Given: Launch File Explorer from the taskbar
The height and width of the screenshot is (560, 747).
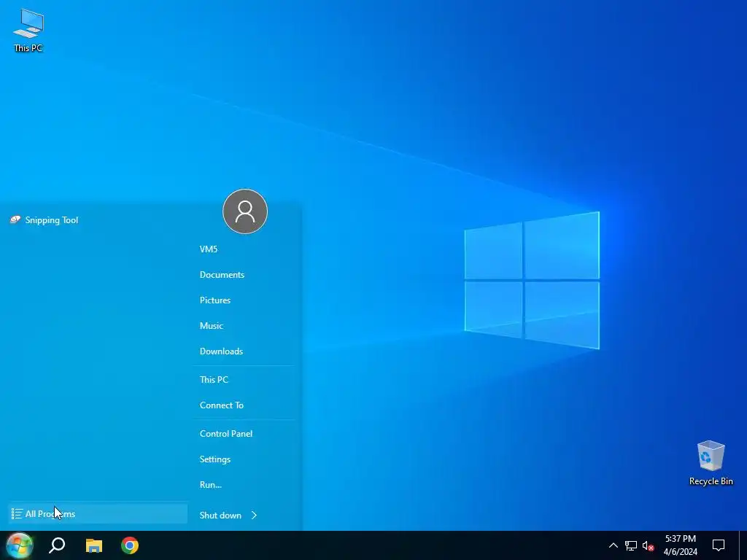Looking at the screenshot, I should tap(94, 545).
